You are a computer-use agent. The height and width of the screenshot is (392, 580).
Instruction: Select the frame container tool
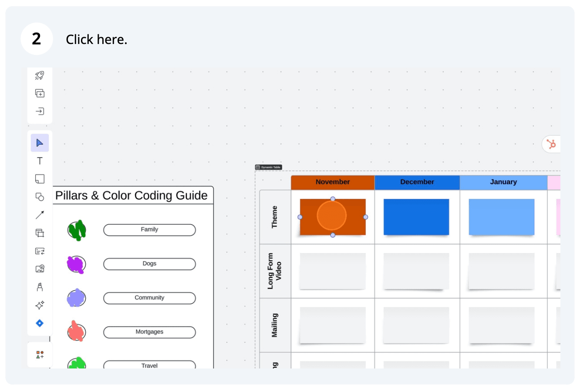click(x=40, y=233)
